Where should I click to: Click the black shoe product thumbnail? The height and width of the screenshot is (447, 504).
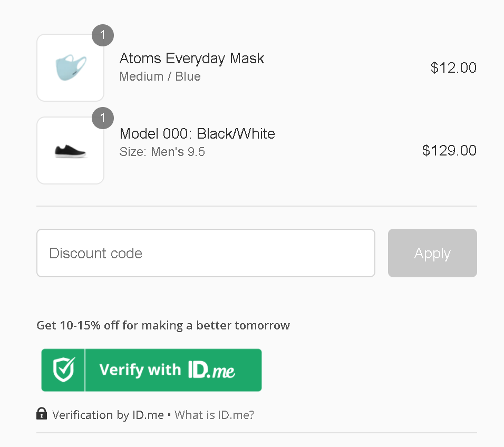click(71, 151)
